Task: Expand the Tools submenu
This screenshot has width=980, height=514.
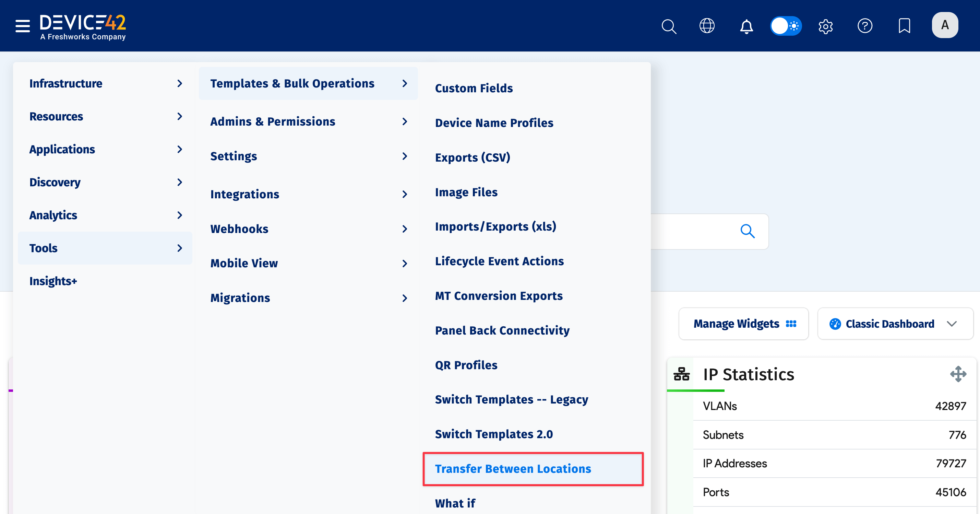Action: (43, 248)
